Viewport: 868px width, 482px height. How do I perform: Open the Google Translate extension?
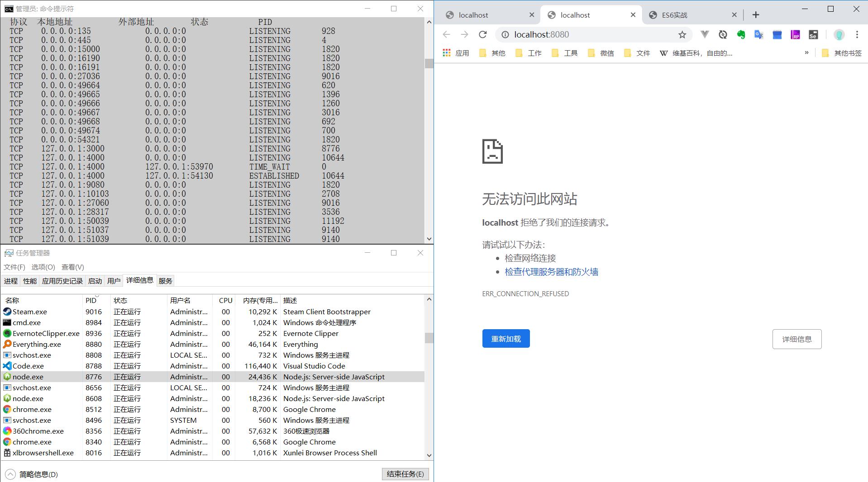pyautogui.click(x=759, y=34)
